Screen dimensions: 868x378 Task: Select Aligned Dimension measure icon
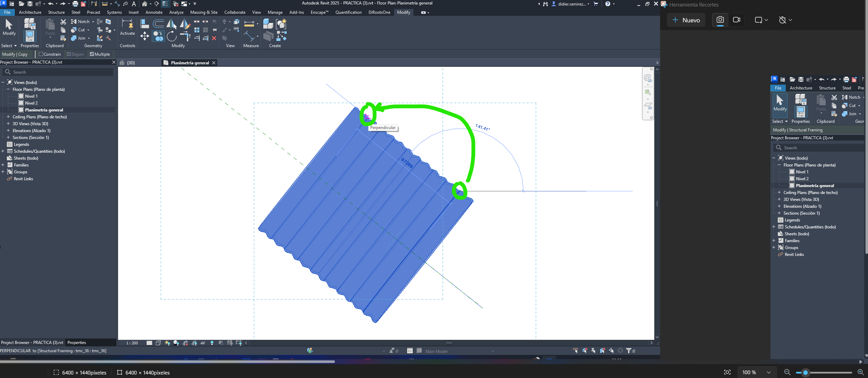249,23
